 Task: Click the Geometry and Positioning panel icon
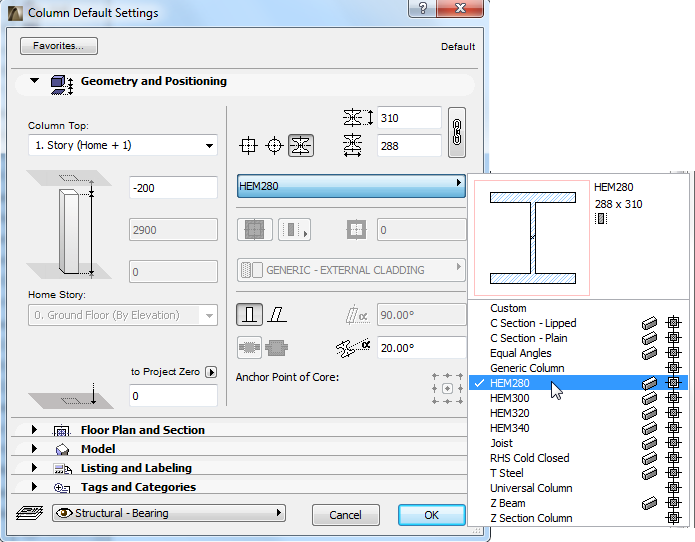[62, 85]
